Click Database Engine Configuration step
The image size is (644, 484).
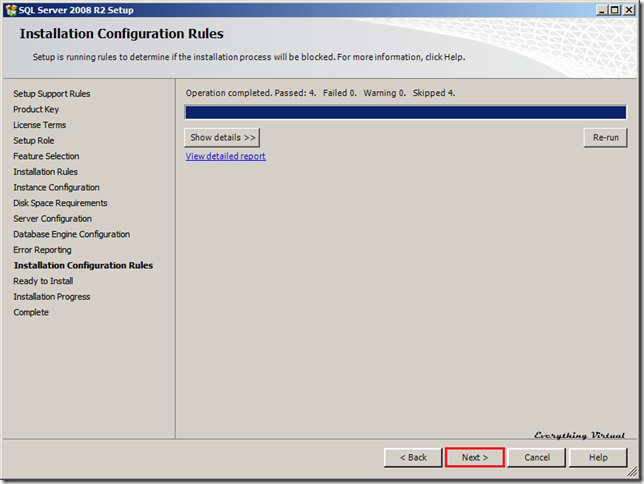[x=71, y=234]
